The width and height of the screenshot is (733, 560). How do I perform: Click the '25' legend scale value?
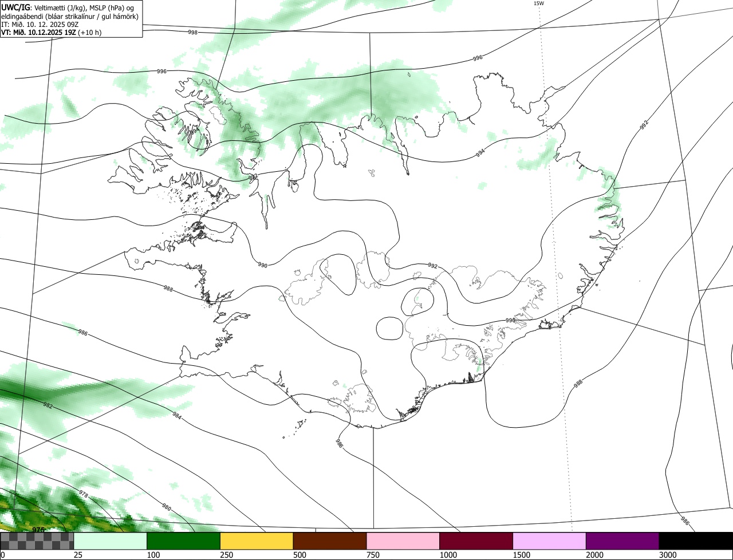(78, 555)
